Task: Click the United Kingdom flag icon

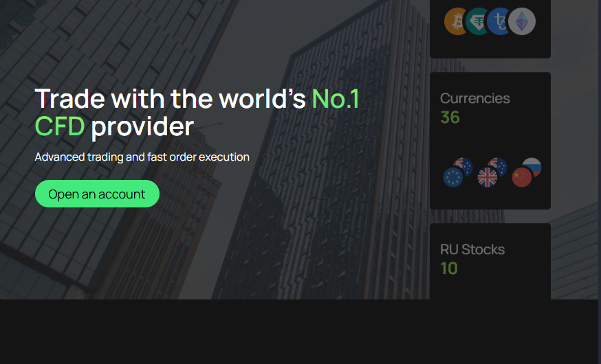Action: click(487, 178)
